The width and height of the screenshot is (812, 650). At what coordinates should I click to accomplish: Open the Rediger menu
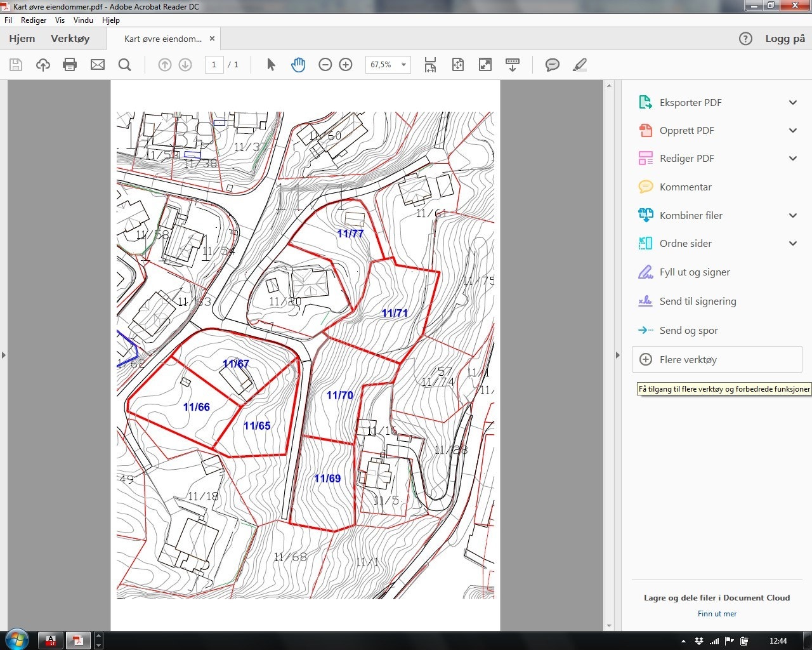point(34,20)
